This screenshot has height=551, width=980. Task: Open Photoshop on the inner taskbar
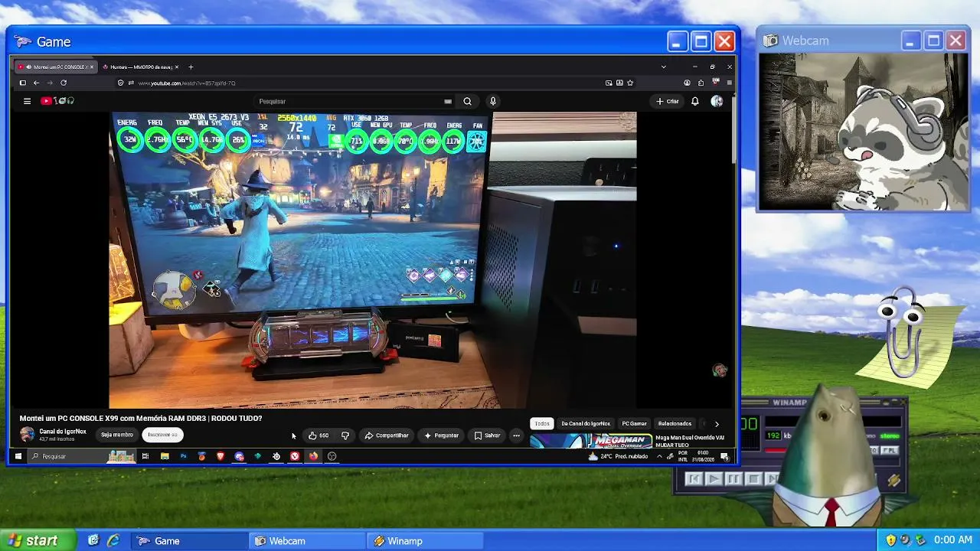(183, 456)
